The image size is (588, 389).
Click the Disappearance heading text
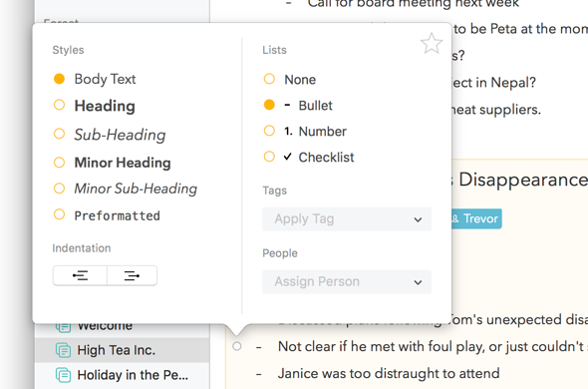(x=523, y=180)
